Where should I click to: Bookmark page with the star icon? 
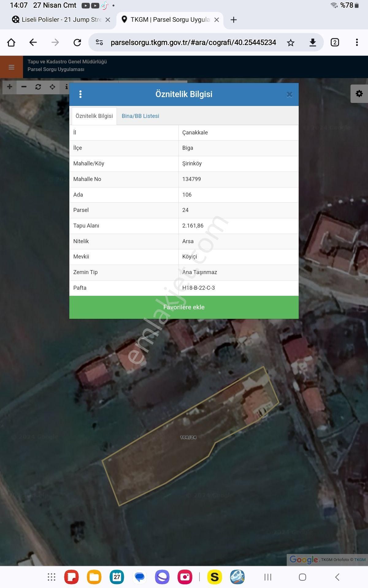click(290, 43)
